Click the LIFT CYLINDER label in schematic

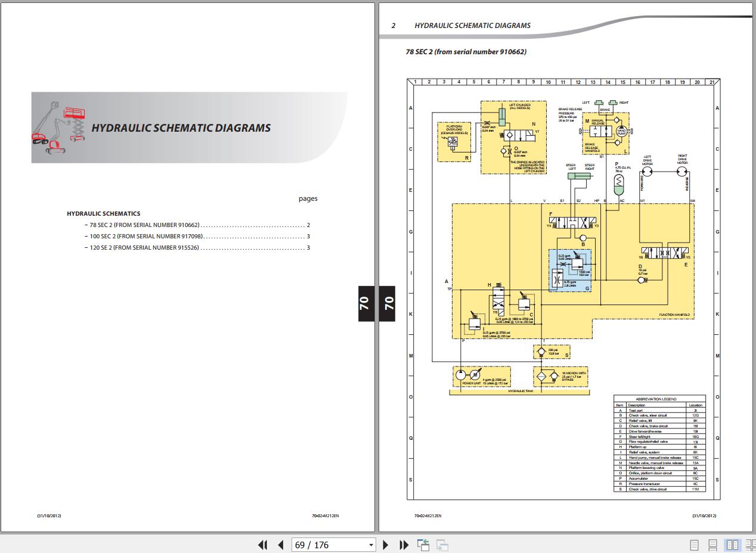(520, 107)
